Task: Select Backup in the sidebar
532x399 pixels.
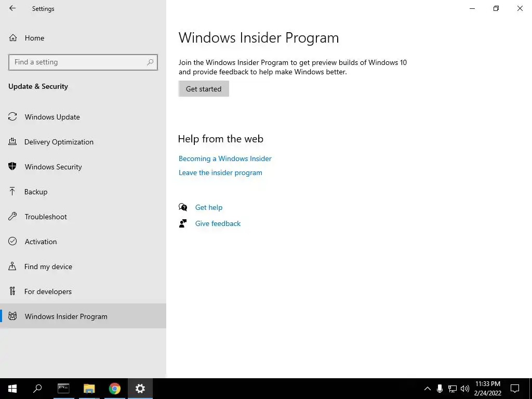Action: point(83,192)
